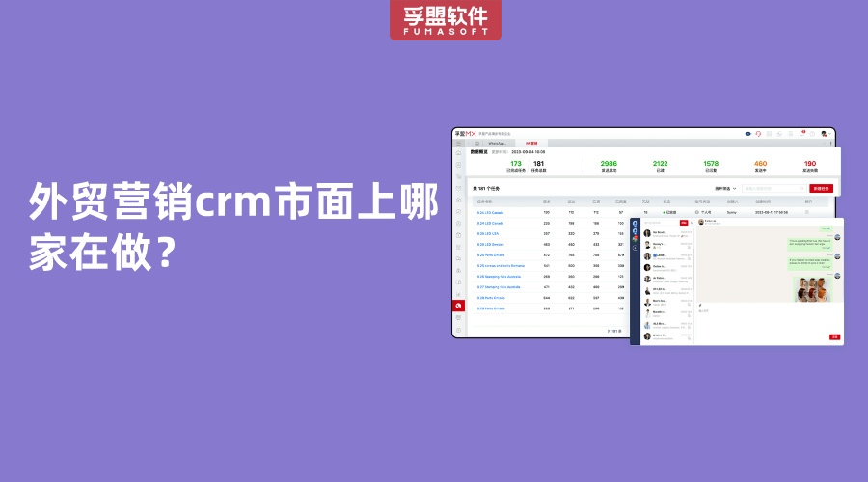Click the operation icon in first task row
Image resolution: width=868 pixels, height=482 pixels.
pyautogui.click(x=807, y=212)
